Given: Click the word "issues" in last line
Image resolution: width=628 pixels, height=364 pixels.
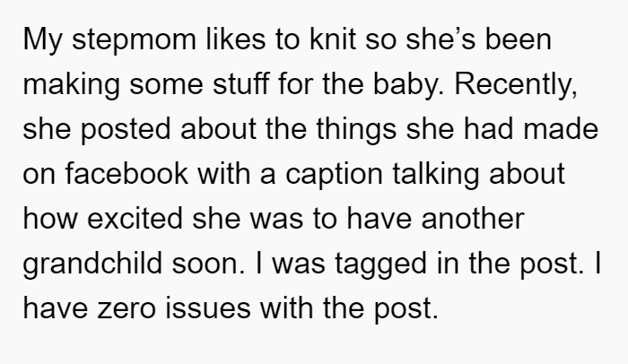Looking at the screenshot, I should click(208, 308).
